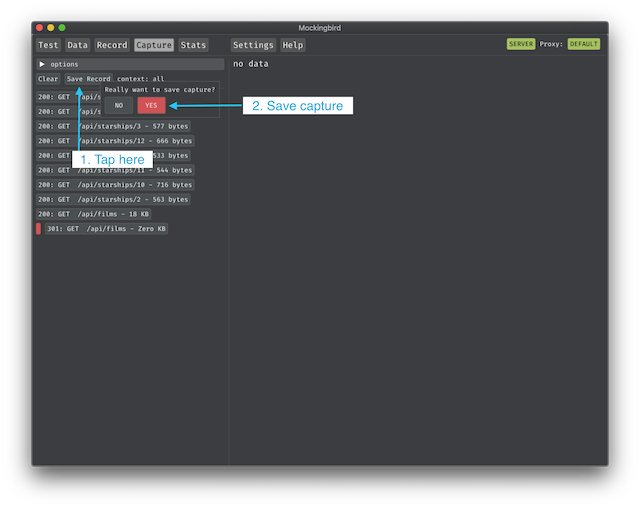Select the Capture tab
640x508 pixels.
click(154, 45)
